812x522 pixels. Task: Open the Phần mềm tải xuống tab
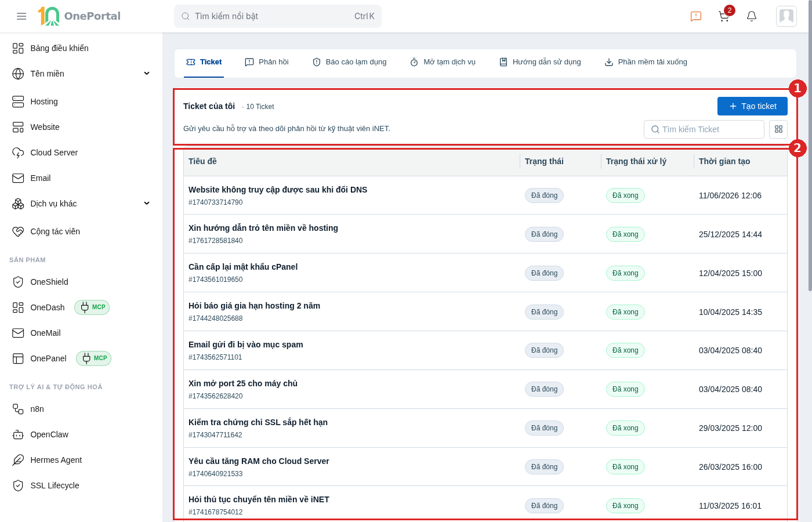(x=646, y=62)
